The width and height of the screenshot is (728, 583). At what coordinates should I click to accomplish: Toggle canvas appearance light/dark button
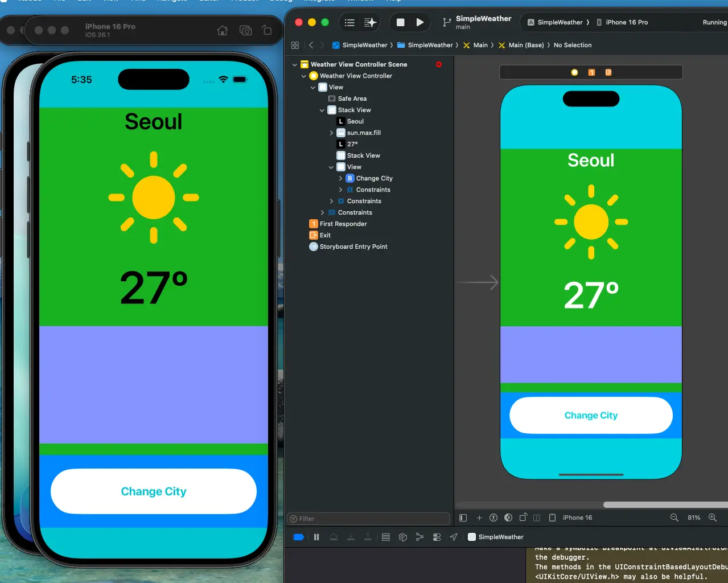(508, 518)
